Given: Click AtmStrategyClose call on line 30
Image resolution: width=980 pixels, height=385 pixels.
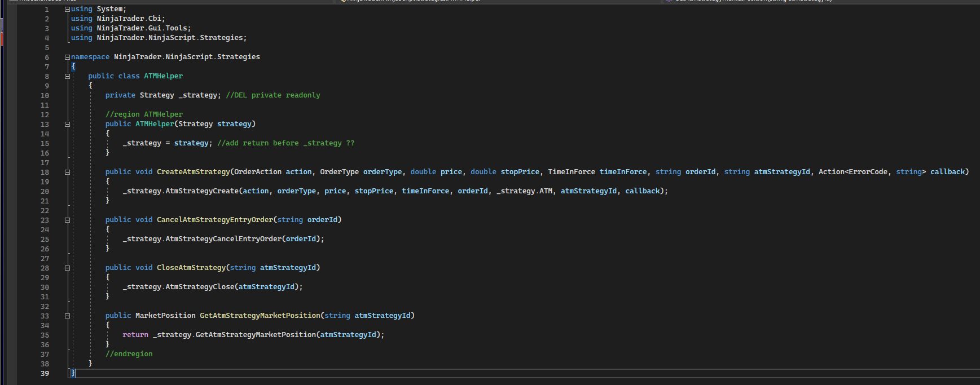Looking at the screenshot, I should (x=200, y=287).
